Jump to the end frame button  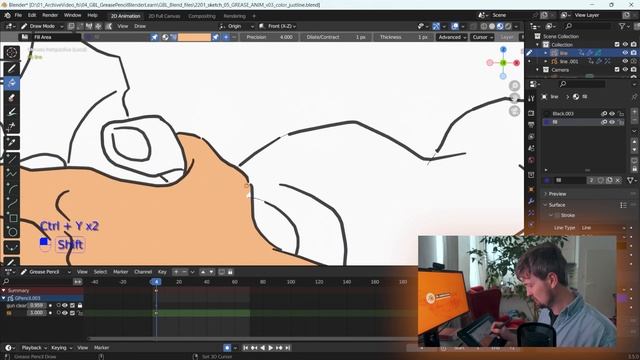click(288, 348)
